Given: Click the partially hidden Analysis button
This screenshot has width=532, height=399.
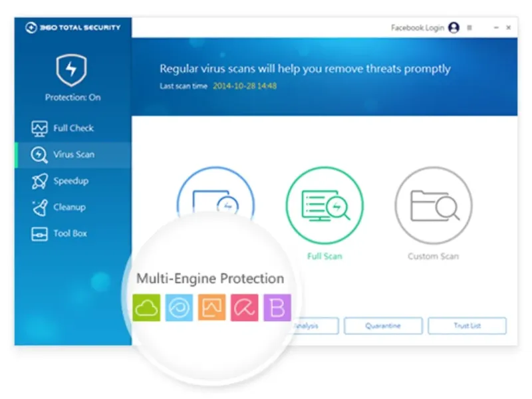Looking at the screenshot, I should point(315,326).
